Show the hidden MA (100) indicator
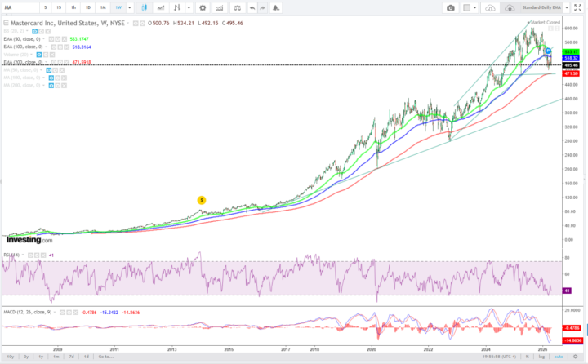The height and width of the screenshot is (364, 588). 51,78
